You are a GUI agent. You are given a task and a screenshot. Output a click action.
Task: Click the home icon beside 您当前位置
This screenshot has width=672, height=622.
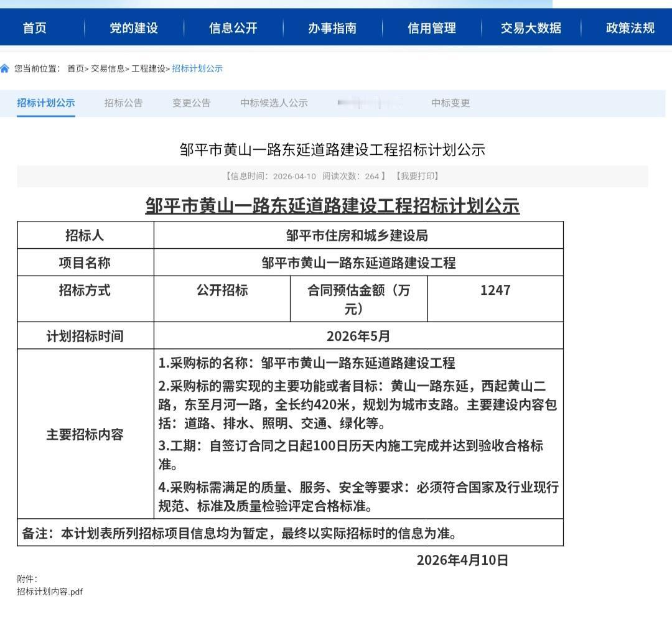[x=5, y=68]
